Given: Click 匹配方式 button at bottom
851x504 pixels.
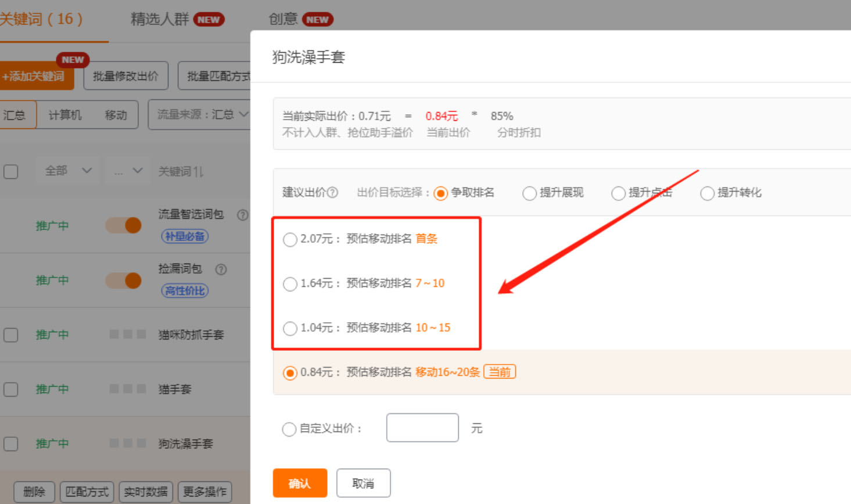Looking at the screenshot, I should [x=87, y=492].
